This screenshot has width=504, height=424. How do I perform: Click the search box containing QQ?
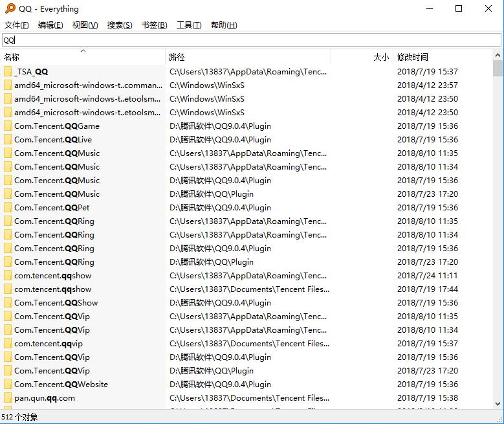252,40
